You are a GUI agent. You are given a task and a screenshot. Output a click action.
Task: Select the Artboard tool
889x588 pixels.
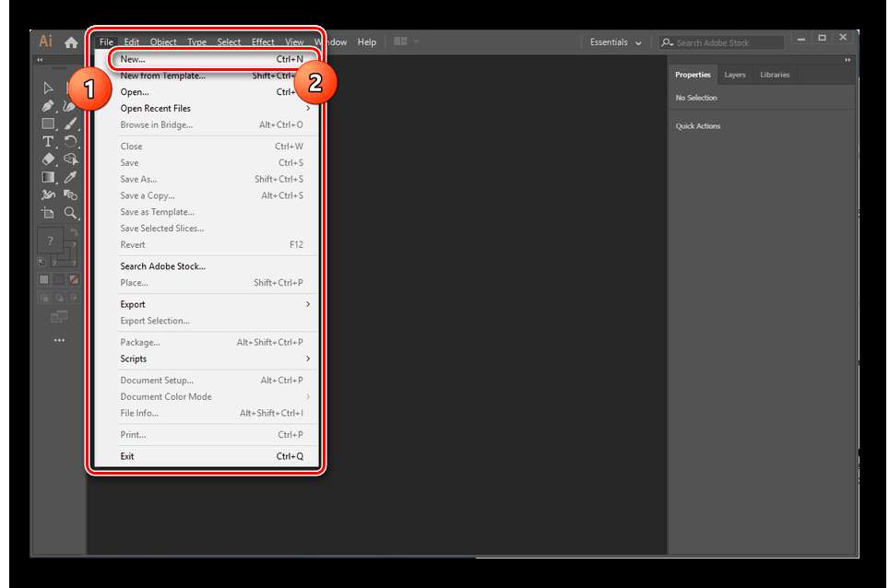(x=48, y=213)
